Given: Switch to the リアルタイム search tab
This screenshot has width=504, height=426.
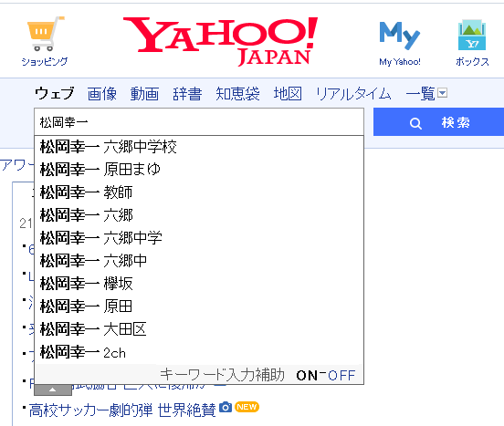Looking at the screenshot, I should tap(353, 94).
